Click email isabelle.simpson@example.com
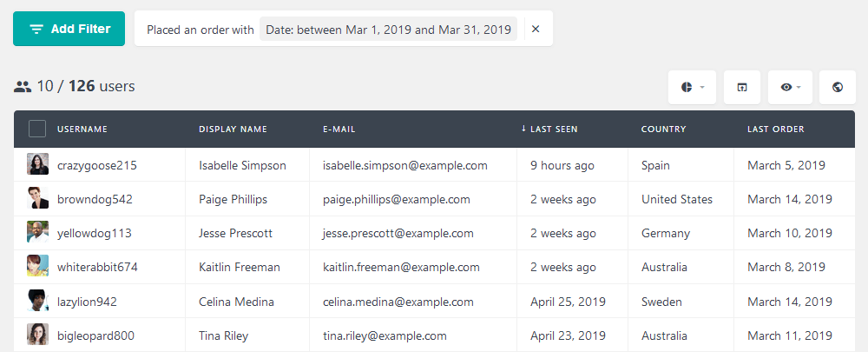Screen dimensions: 868x352 405,165
